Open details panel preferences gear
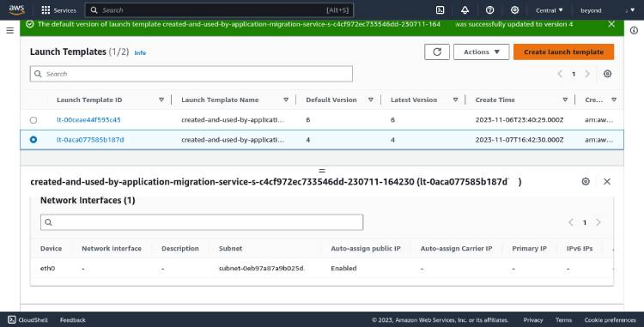The height and width of the screenshot is (327, 644). pos(586,181)
